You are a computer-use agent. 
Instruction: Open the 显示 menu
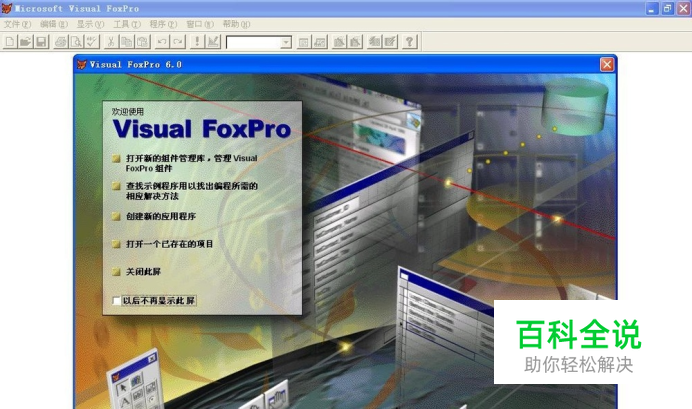(x=90, y=24)
